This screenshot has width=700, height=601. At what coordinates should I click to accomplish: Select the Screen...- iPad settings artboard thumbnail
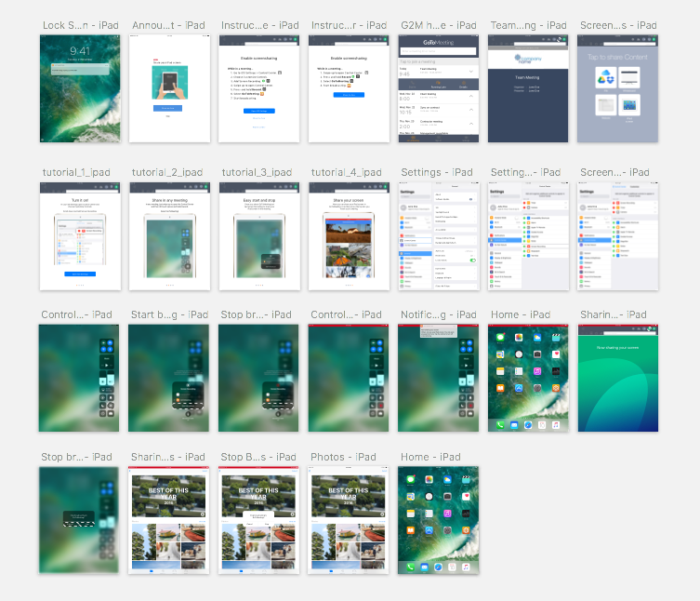click(x=618, y=236)
